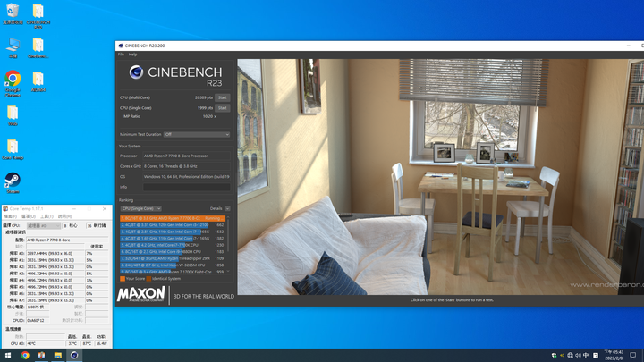Open the File menu in Cinebench
Image resolution: width=644 pixels, height=362 pixels.
pos(121,55)
